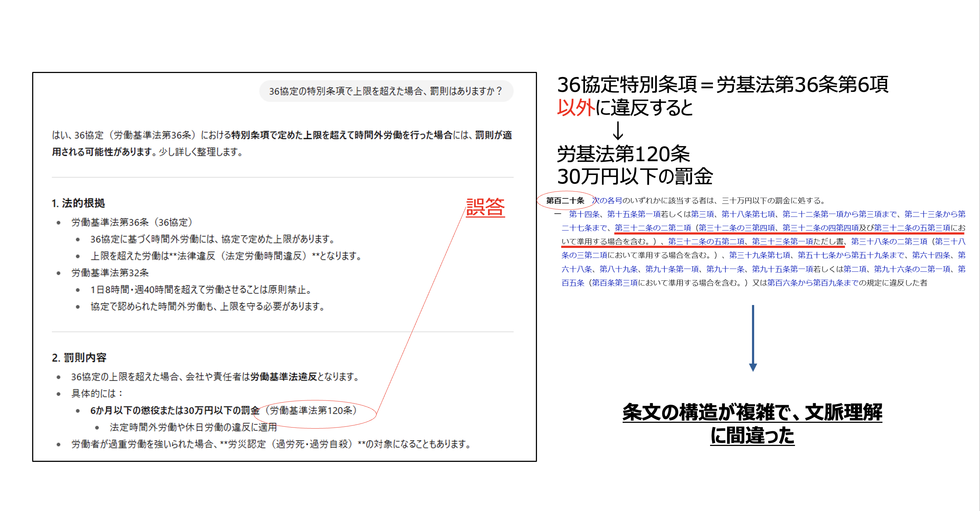
Task: Open the 第十四条 article link
Action: coord(585,215)
